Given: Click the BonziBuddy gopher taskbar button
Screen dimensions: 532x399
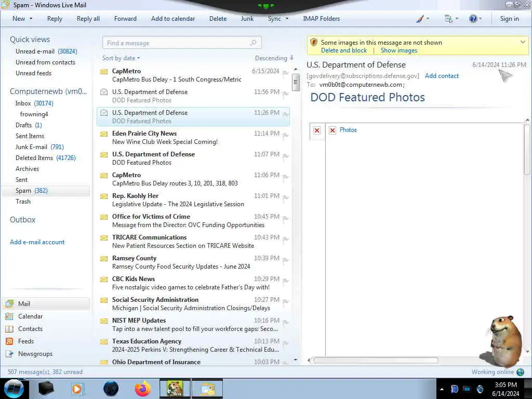Looking at the screenshot, I should click(x=175, y=389).
